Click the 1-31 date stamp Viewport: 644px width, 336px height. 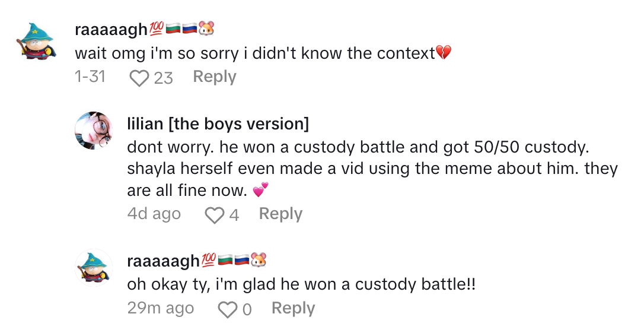90,77
